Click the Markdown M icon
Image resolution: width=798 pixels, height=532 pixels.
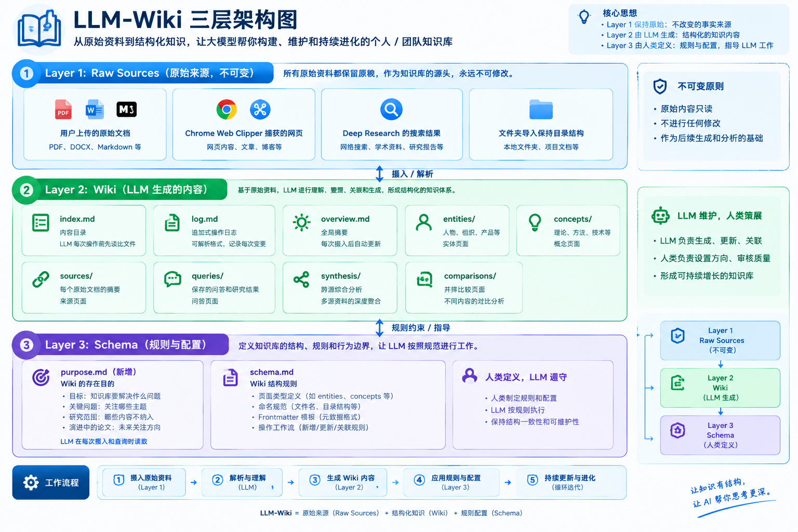click(126, 109)
